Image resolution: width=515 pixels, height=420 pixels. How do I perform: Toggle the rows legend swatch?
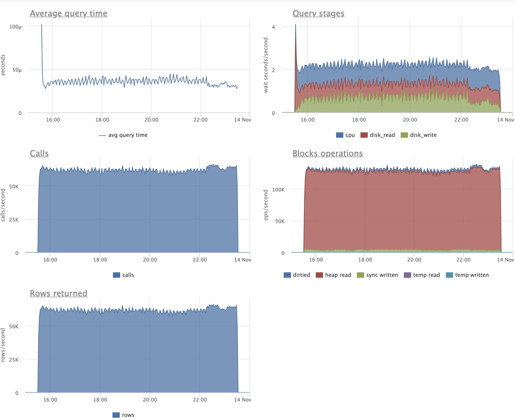[x=116, y=415]
